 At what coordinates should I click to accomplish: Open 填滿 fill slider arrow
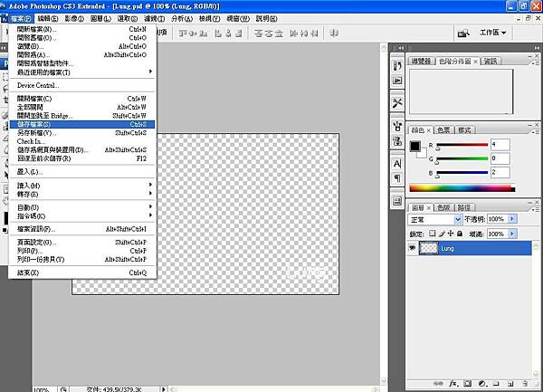(512, 234)
